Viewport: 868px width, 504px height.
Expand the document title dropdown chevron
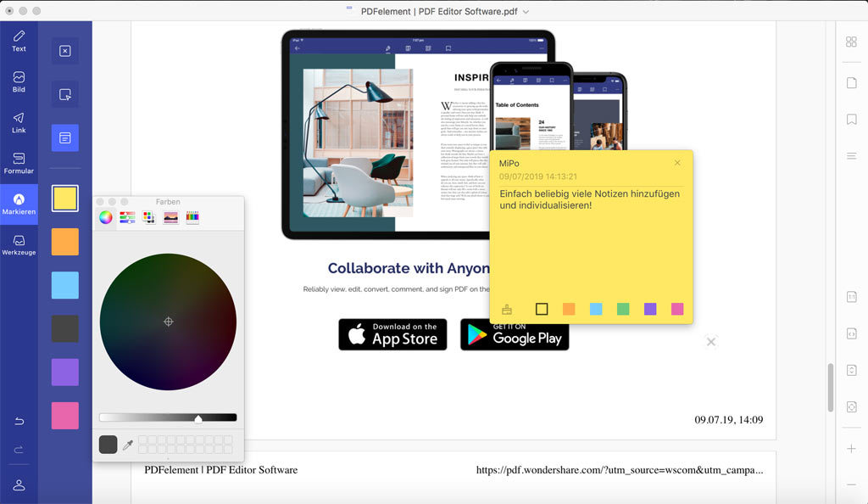coord(526,12)
